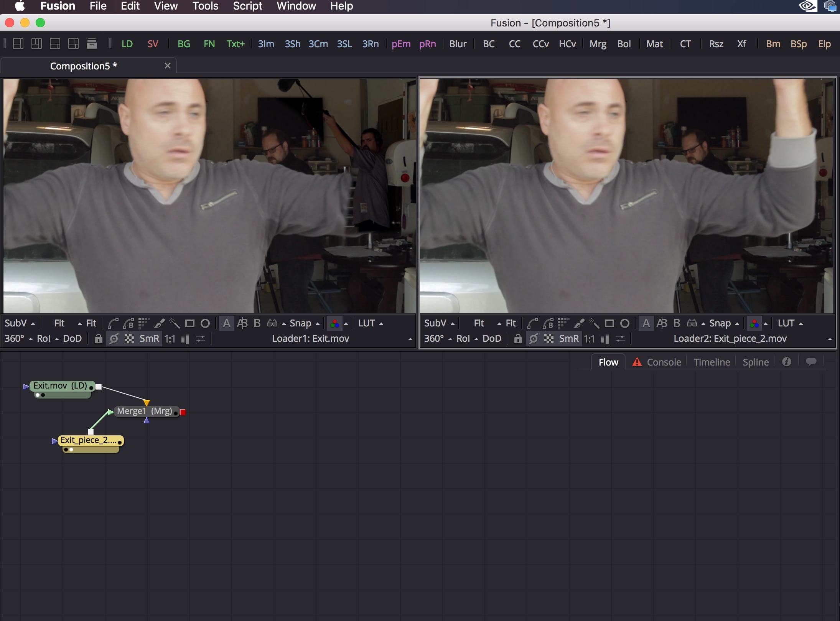Open the SubV dropdown in Loader1 viewer
Viewport: 840px width, 621px height.
tap(20, 323)
